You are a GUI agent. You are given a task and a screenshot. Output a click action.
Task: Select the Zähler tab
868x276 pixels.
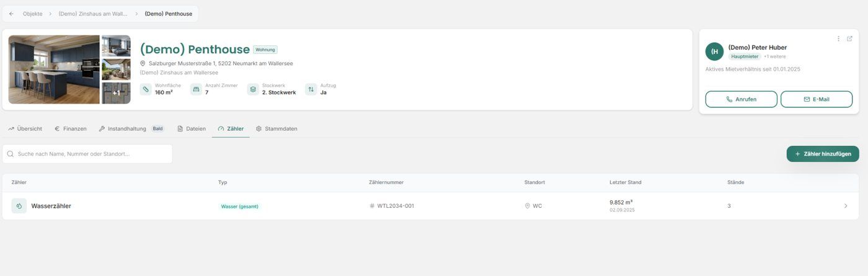point(231,129)
